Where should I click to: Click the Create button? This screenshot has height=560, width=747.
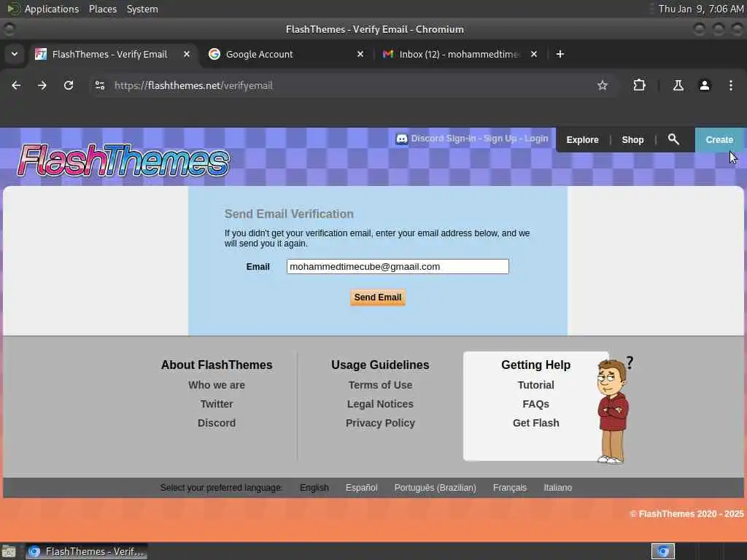[x=719, y=139]
